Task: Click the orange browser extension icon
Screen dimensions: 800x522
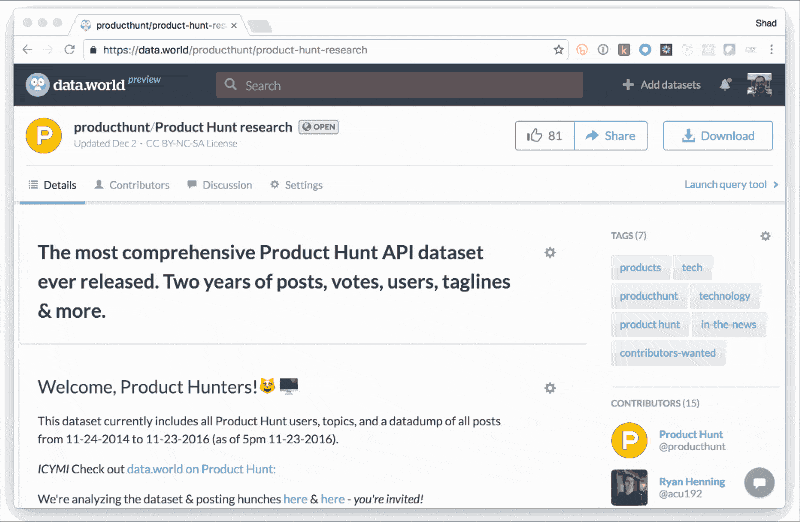Action: point(582,49)
